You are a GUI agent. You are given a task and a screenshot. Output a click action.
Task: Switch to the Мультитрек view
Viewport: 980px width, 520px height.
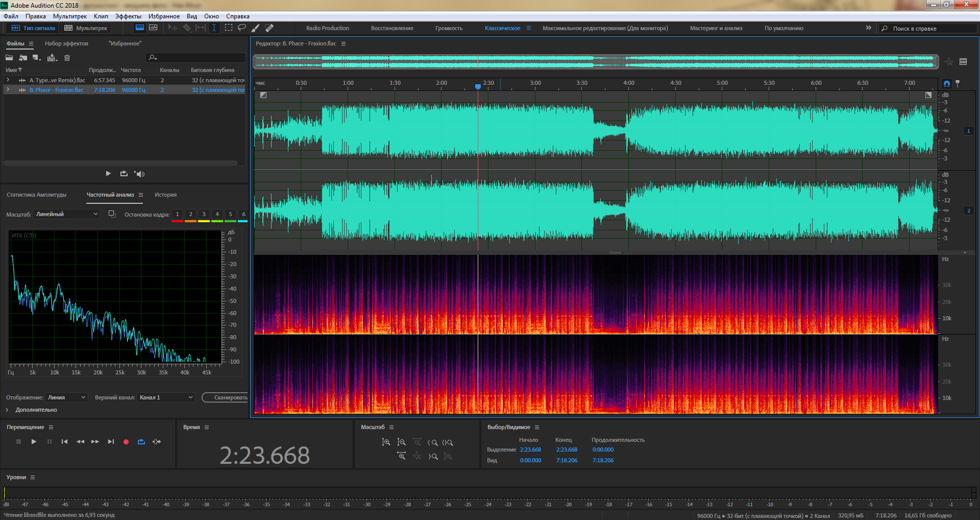pyautogui.click(x=86, y=28)
